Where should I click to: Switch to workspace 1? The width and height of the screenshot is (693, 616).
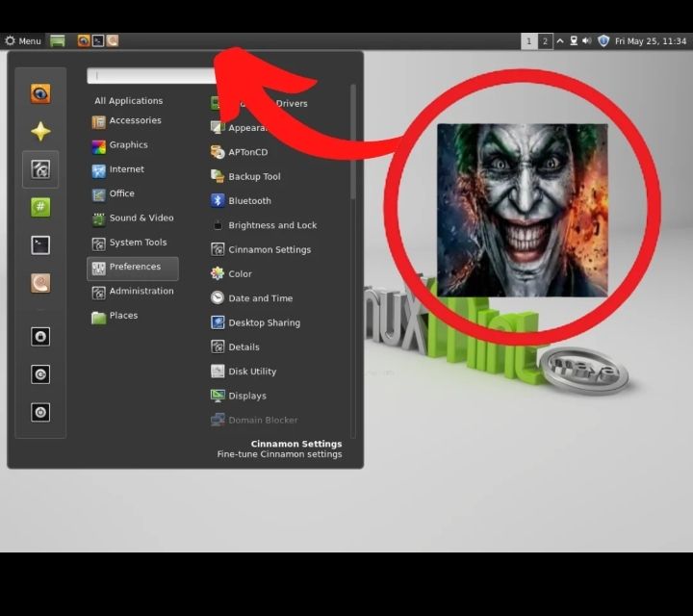529,41
